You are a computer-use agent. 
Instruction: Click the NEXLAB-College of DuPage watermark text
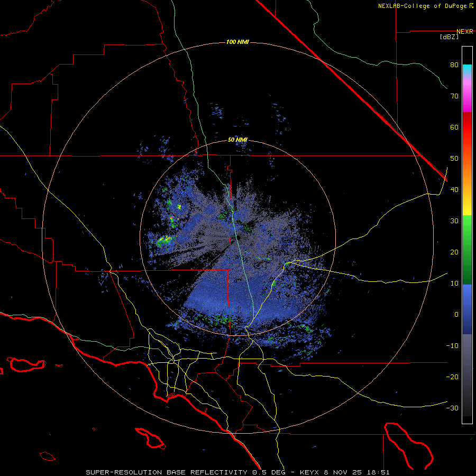(425, 6)
